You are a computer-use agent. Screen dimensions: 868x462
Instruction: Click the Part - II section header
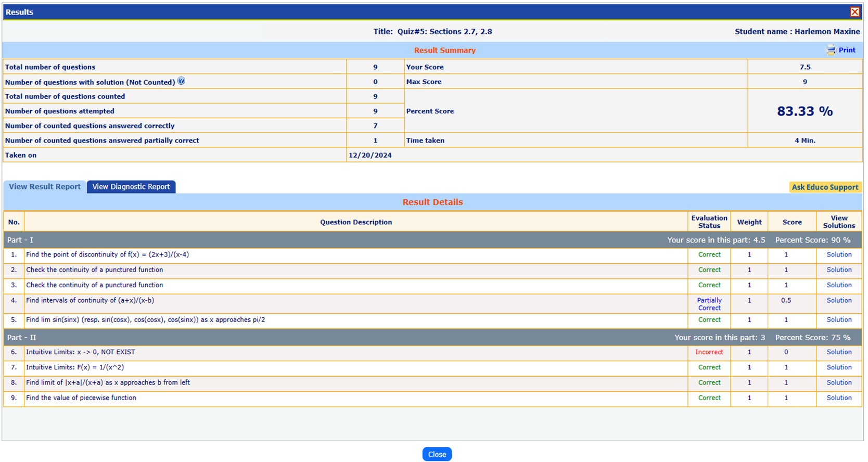[x=22, y=338]
